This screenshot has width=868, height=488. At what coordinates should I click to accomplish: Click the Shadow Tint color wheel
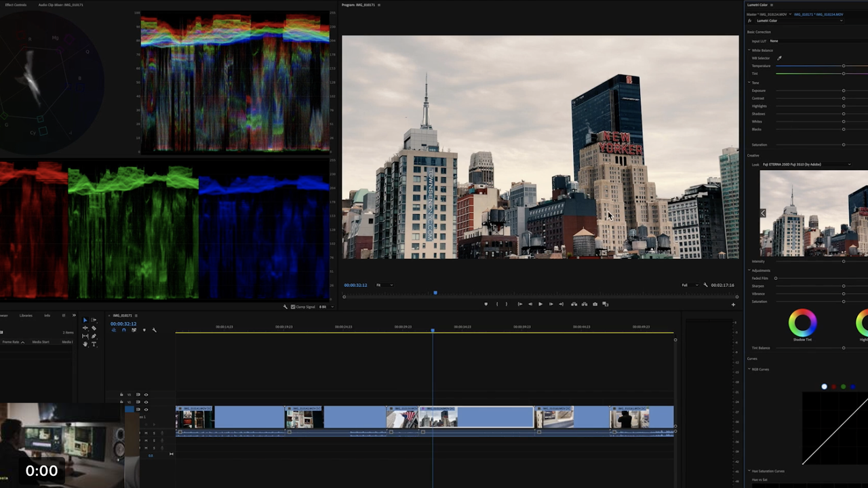802,323
